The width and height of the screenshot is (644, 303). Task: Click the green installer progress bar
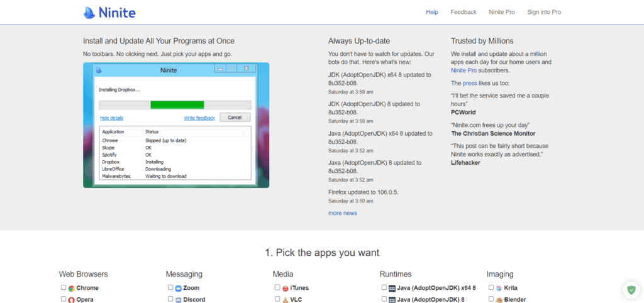click(x=177, y=104)
